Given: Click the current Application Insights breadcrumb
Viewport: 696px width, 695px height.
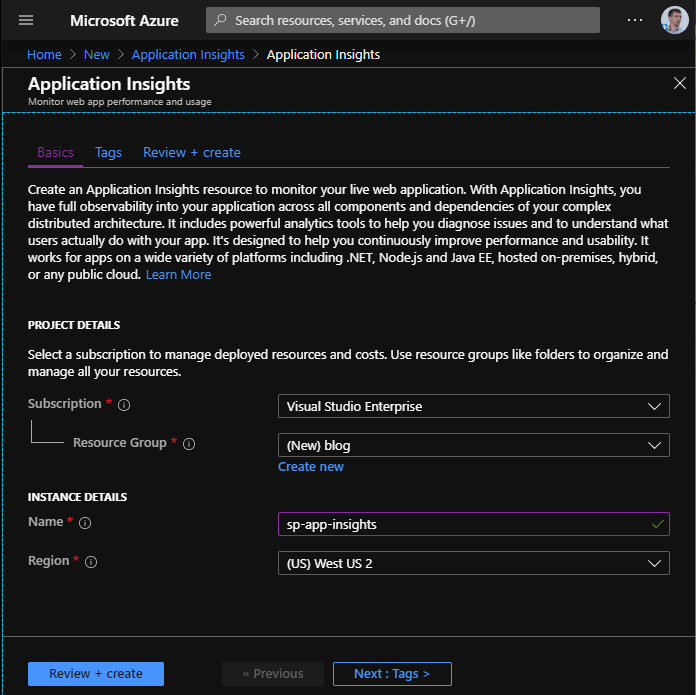Looking at the screenshot, I should (x=323, y=55).
